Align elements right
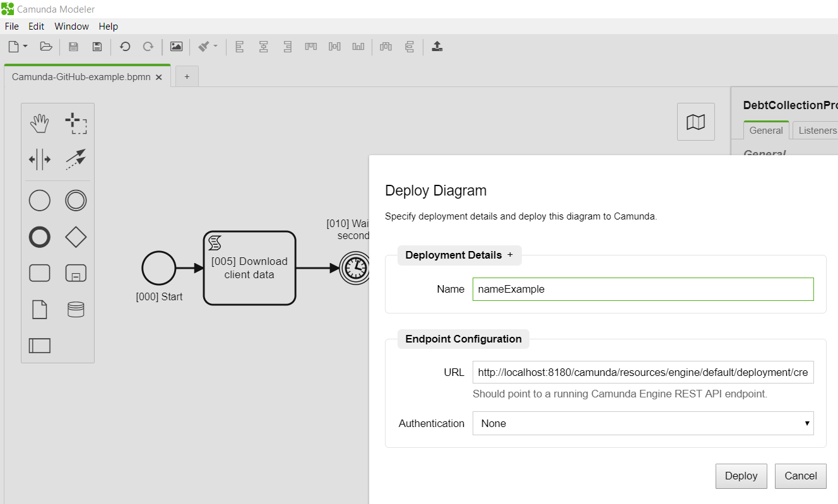The width and height of the screenshot is (838, 504). pyautogui.click(x=288, y=46)
